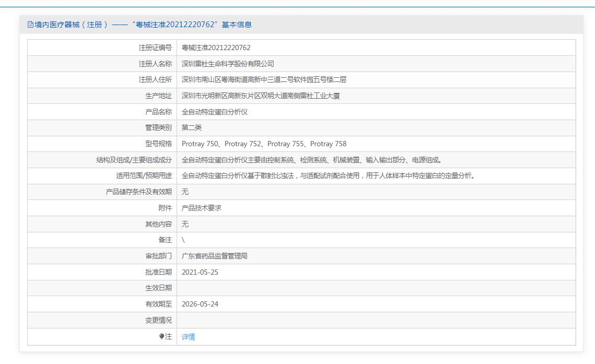Click the 有效期至 label

(x=158, y=304)
